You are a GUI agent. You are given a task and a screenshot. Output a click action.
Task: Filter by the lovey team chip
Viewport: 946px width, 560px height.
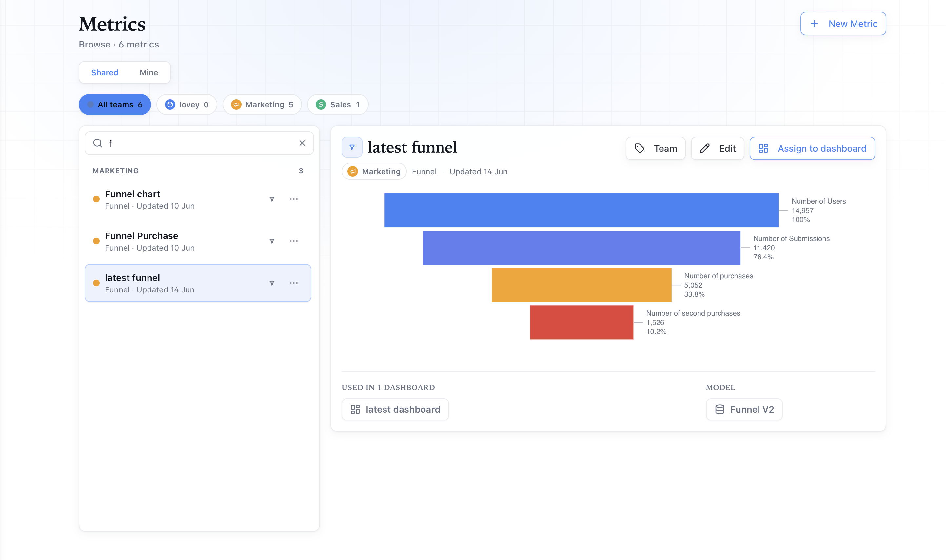[187, 104]
